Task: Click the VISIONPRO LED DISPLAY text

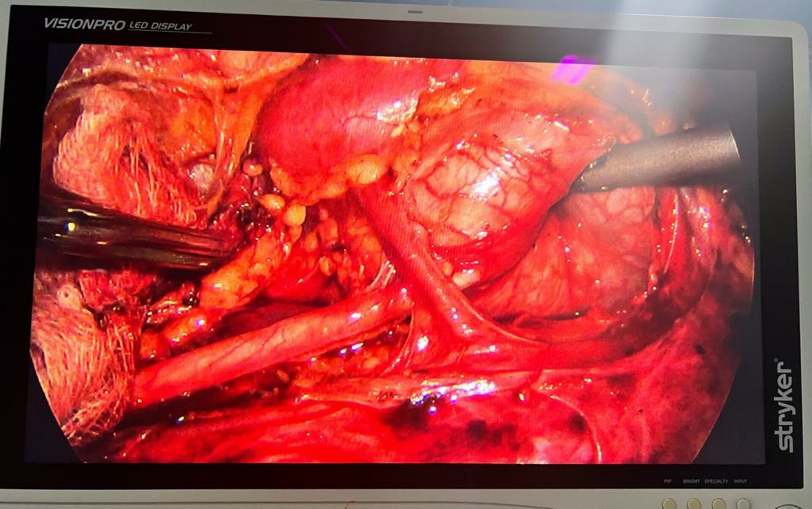Action: coord(118,25)
